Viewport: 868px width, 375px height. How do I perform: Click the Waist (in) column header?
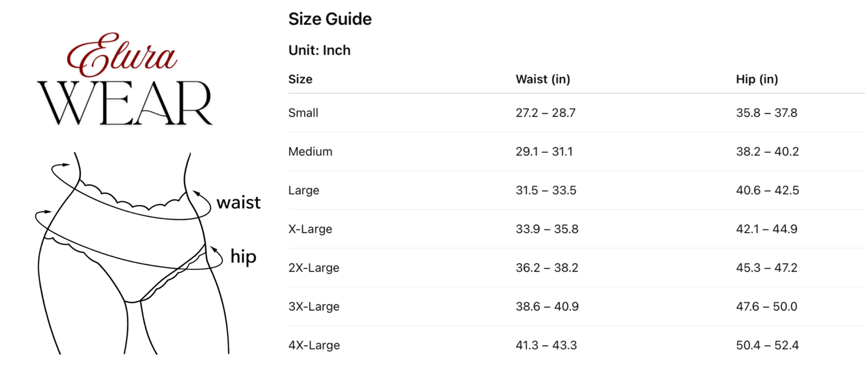(543, 79)
